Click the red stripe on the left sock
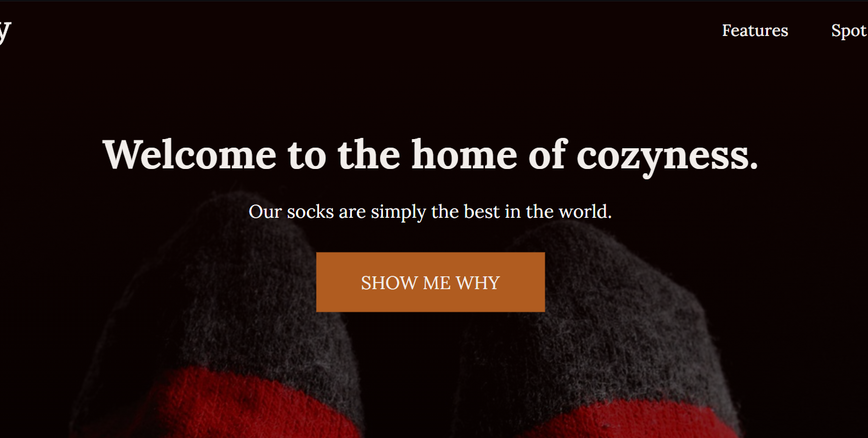This screenshot has width=868, height=438. coord(244,406)
